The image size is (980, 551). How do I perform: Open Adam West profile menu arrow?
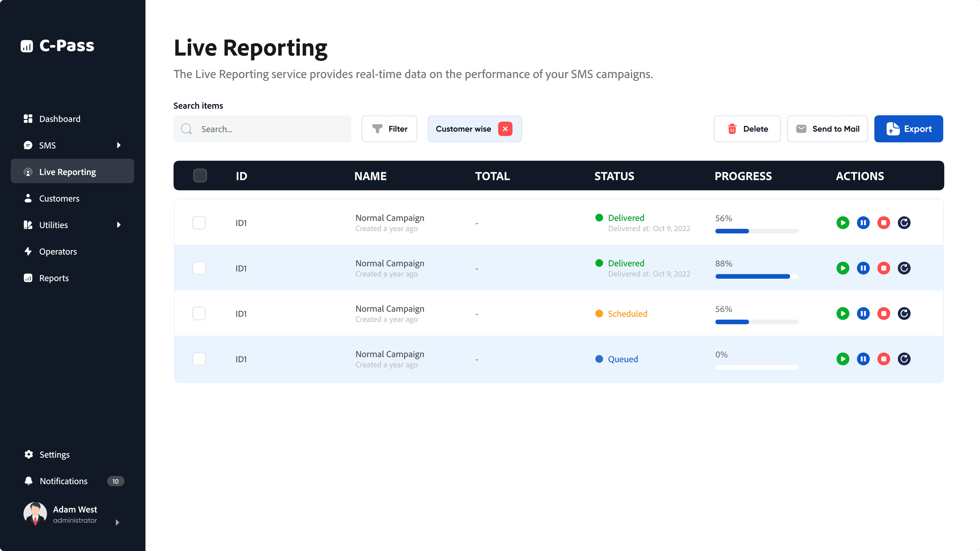117,522
